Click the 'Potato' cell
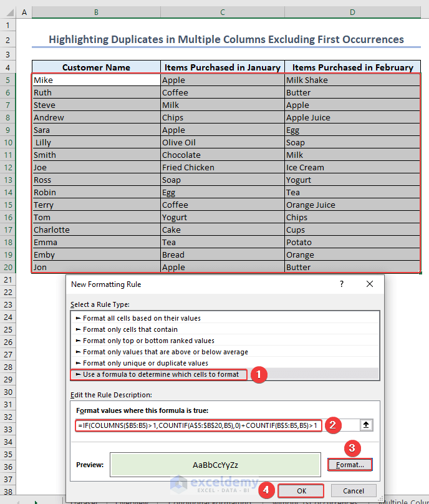This screenshot has width=429, height=504. (x=352, y=243)
